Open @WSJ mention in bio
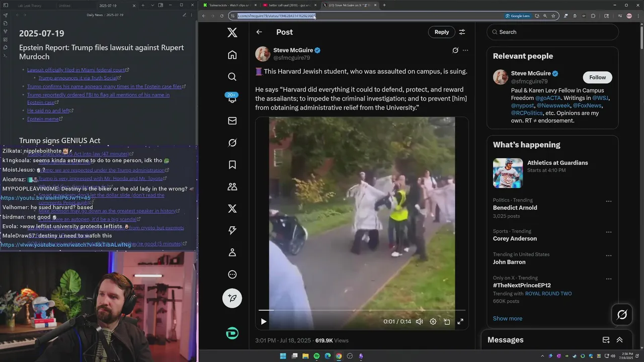Image resolution: width=644 pixels, height=362 pixels. [x=600, y=98]
